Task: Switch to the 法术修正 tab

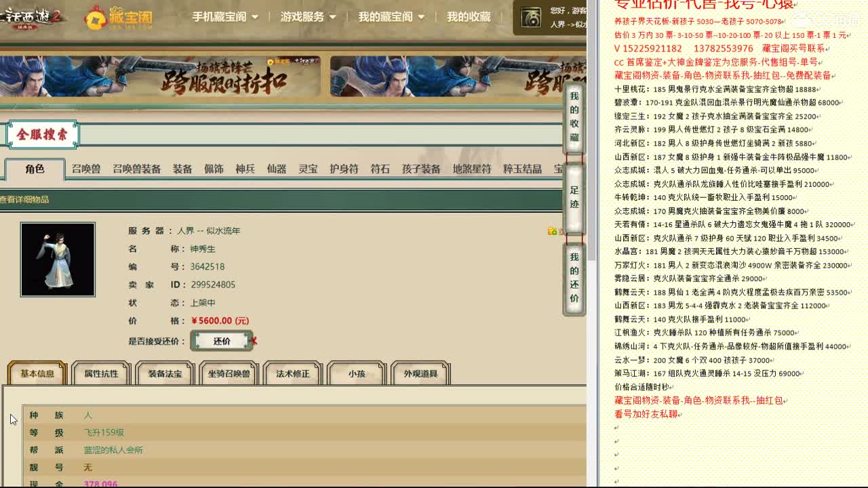Action: 292,373
